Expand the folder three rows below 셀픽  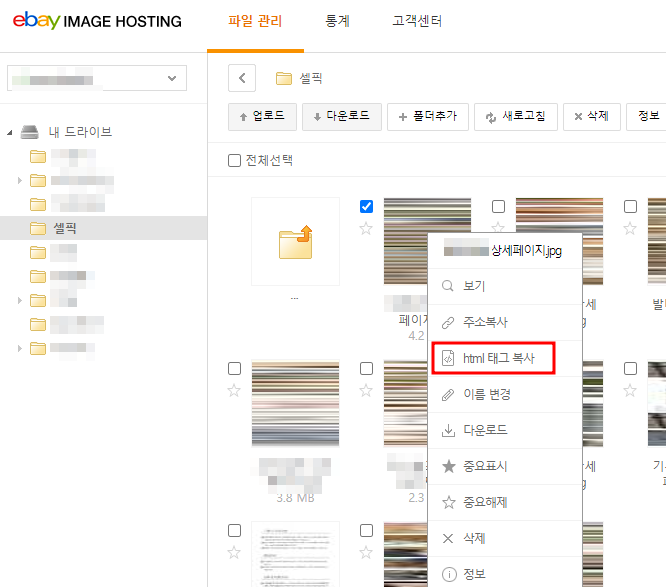tap(20, 301)
